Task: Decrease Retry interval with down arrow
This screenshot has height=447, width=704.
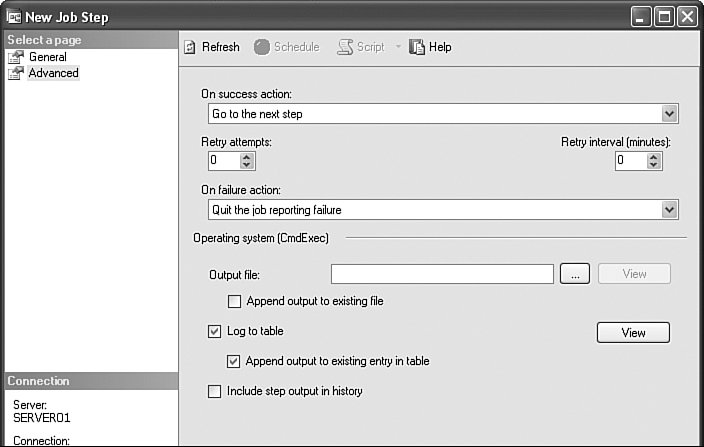Action: point(654,165)
